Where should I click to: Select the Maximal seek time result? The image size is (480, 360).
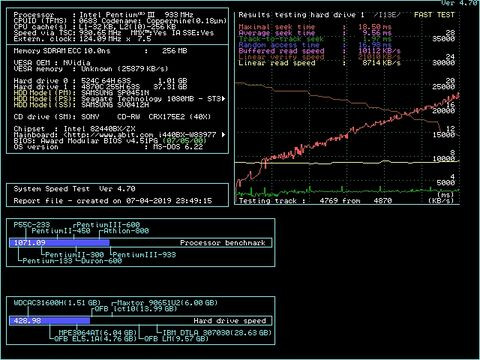(315, 27)
